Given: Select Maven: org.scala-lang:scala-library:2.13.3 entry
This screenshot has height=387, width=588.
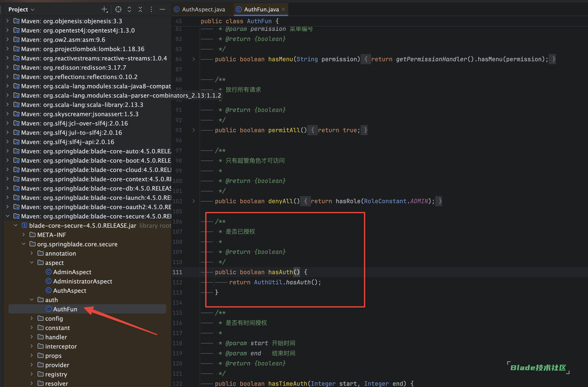Looking at the screenshot, I should pyautogui.click(x=82, y=105).
